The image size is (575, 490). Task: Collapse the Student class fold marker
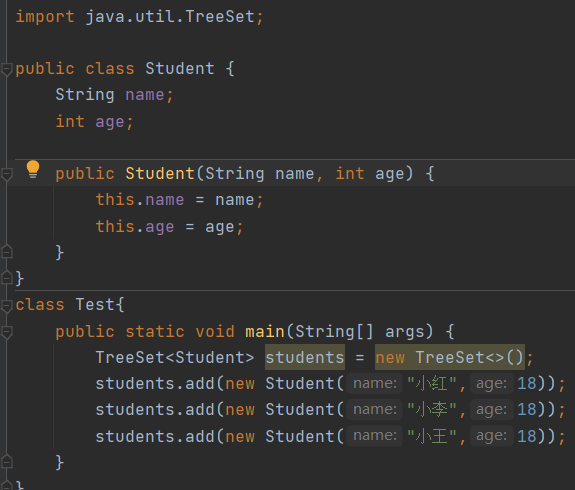(x=7, y=69)
